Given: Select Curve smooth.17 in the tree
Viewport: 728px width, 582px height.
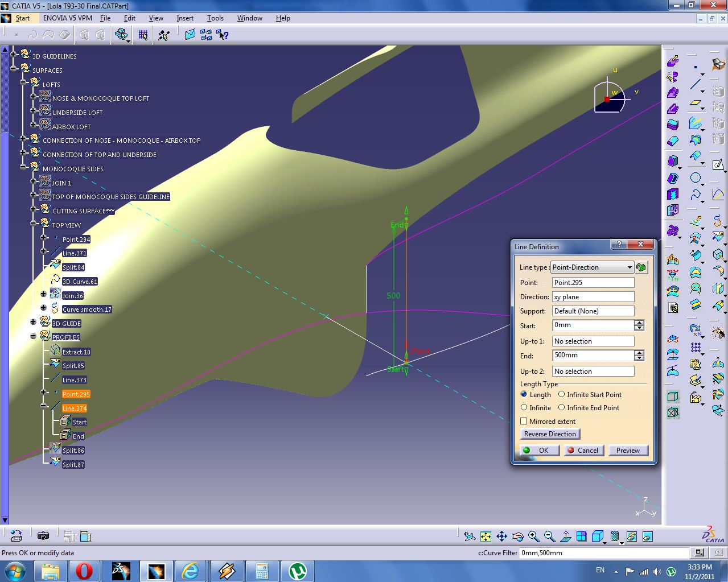Looking at the screenshot, I should tap(87, 309).
